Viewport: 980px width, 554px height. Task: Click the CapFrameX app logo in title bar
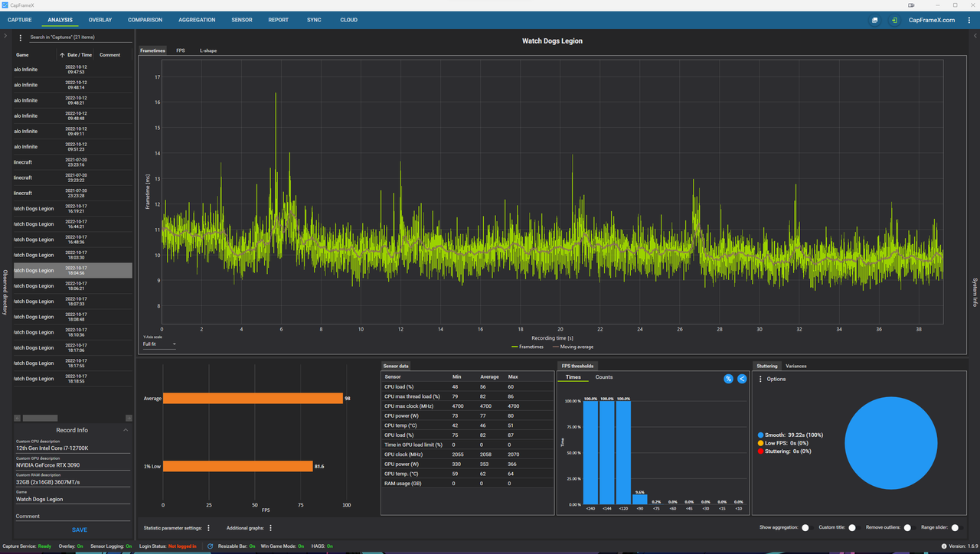(x=5, y=5)
